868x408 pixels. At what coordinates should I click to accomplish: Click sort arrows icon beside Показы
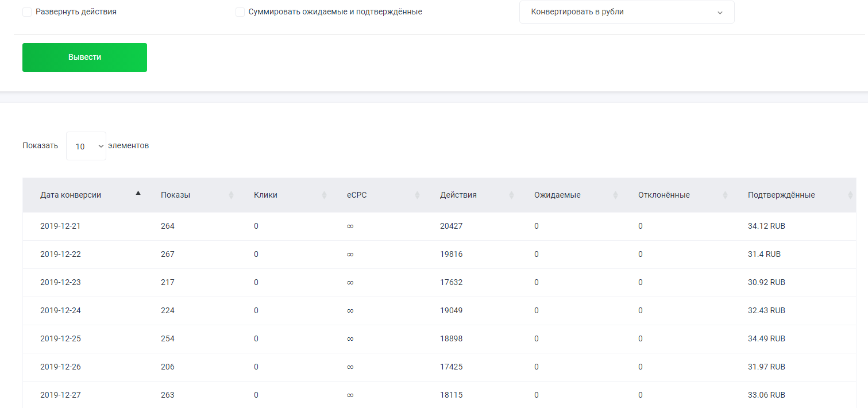(231, 195)
